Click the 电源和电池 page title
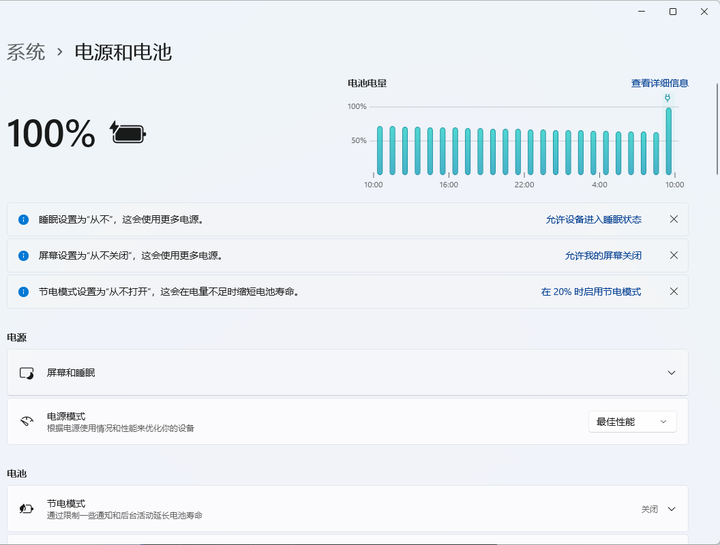 123,52
